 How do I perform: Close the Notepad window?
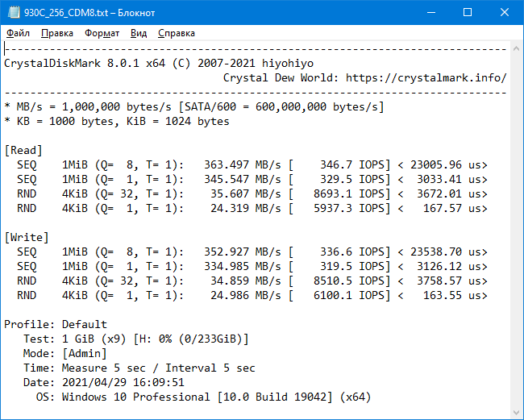click(505, 12)
